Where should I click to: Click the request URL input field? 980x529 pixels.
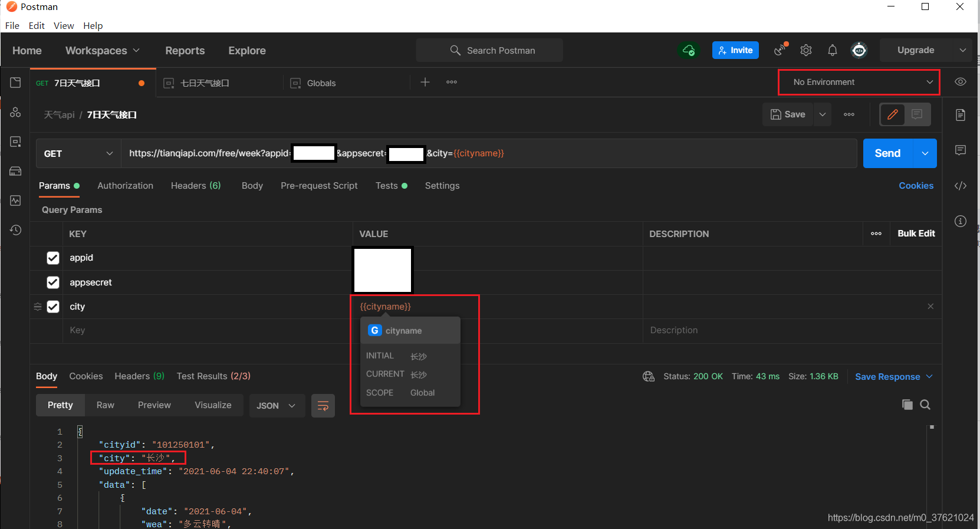[488, 153]
